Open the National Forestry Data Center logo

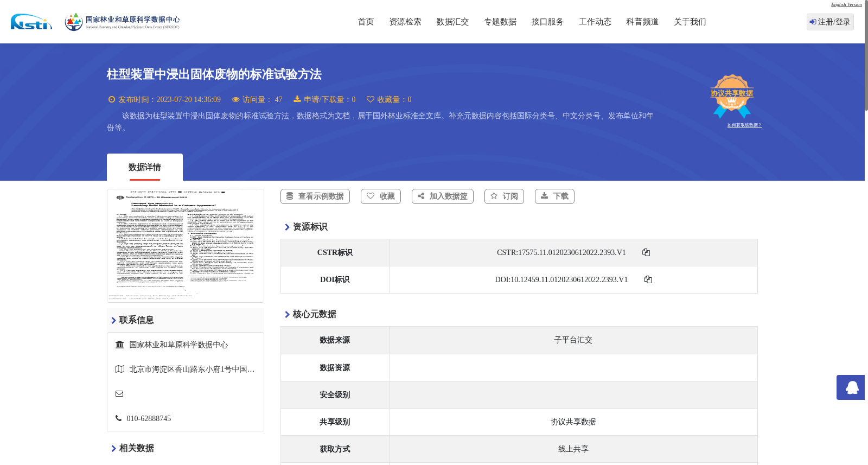(122, 22)
